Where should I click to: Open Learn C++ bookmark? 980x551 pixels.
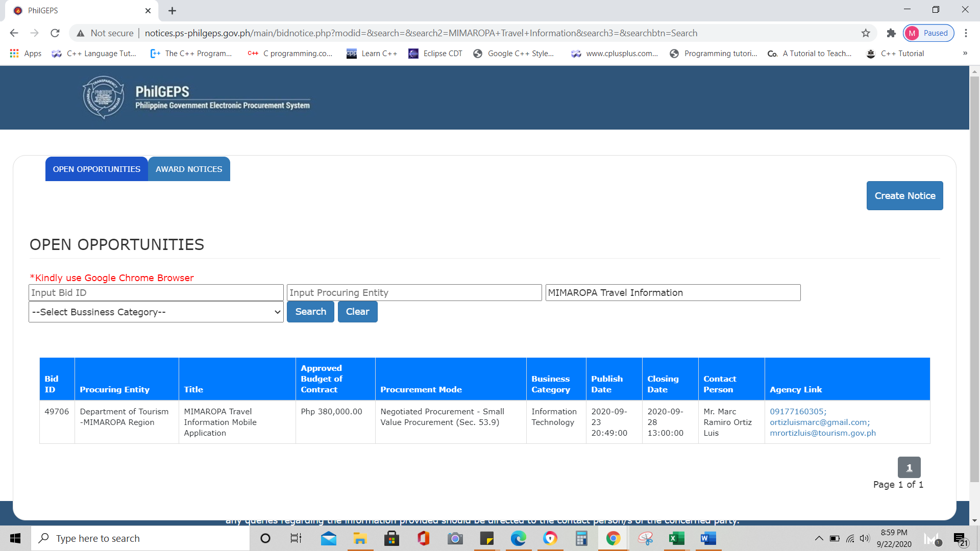(372, 54)
